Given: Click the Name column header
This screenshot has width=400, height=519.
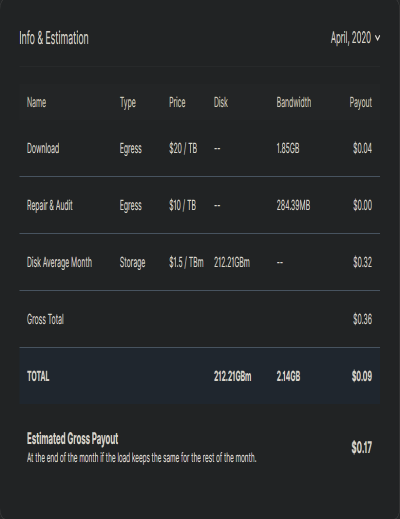Looking at the screenshot, I should pyautogui.click(x=36, y=102).
